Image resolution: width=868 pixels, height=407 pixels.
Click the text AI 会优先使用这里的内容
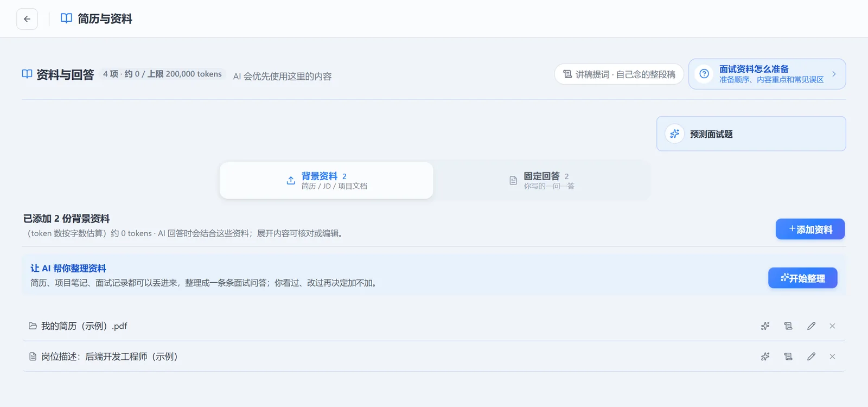[282, 77]
